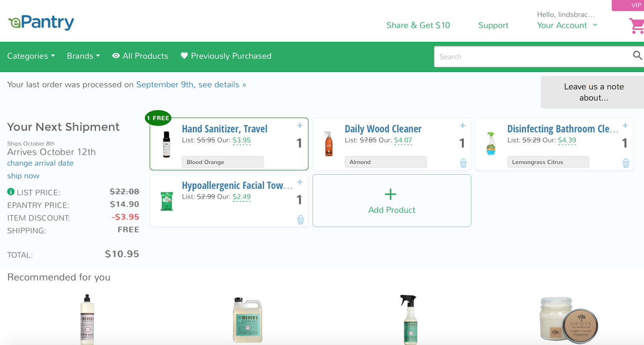Click change arrival date link

pyautogui.click(x=40, y=163)
